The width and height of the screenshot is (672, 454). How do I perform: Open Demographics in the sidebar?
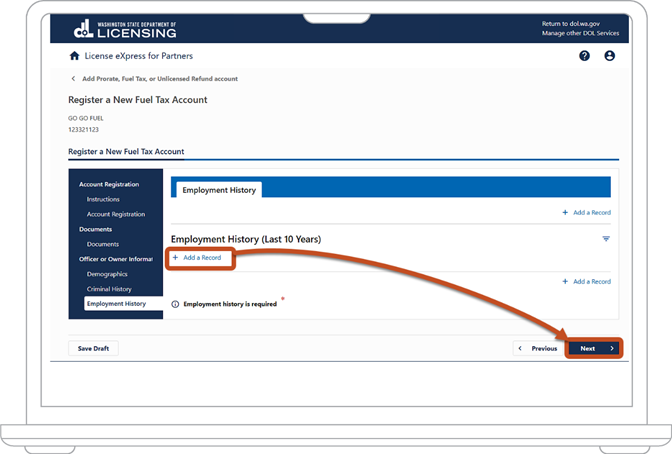pyautogui.click(x=107, y=274)
